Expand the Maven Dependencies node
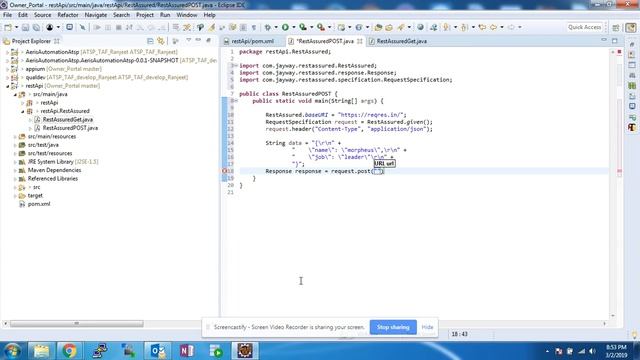Image resolution: width=640 pixels, height=360 pixels. click(x=15, y=170)
